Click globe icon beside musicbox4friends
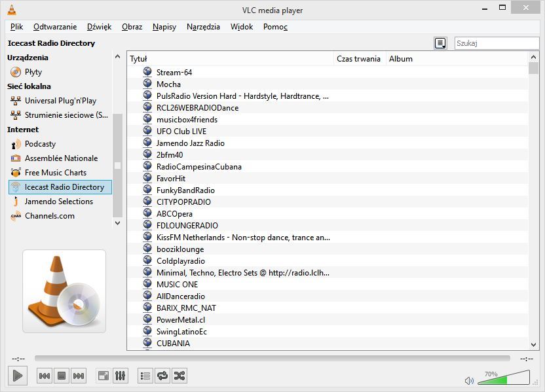This screenshot has height=392, width=545. tap(147, 118)
